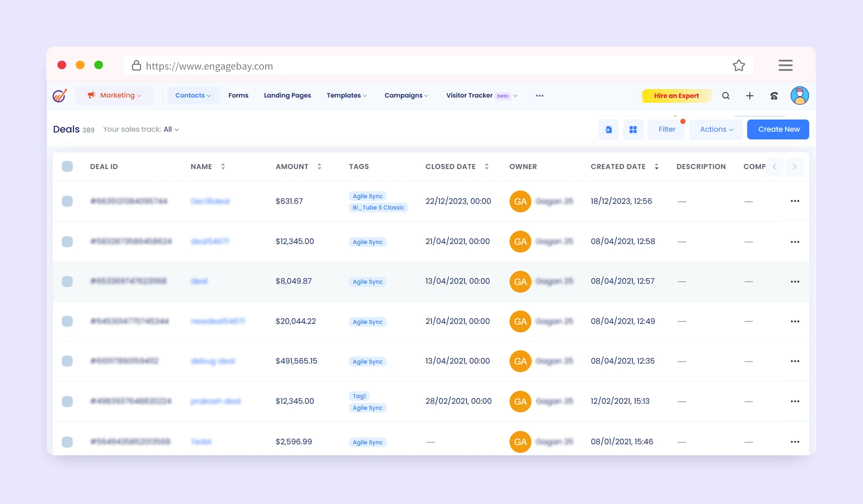
Task: Click the search magnifier icon
Action: [726, 96]
